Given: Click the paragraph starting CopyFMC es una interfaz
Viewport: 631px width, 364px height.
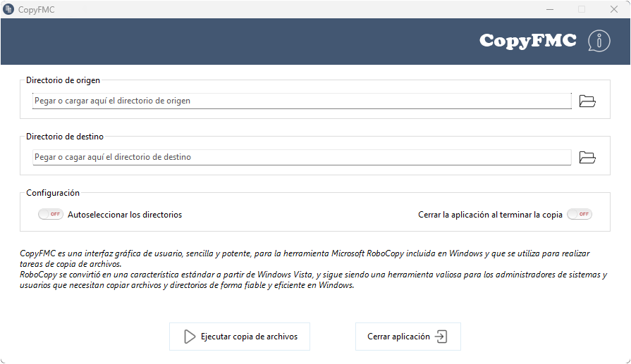Looking at the screenshot, I should coord(305,258).
